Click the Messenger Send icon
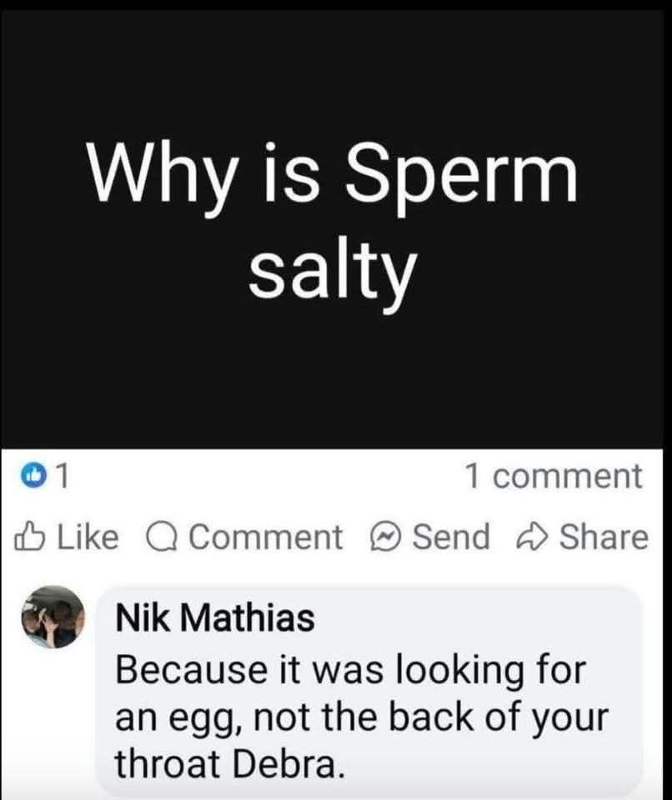672x800 pixels. pos(385,537)
